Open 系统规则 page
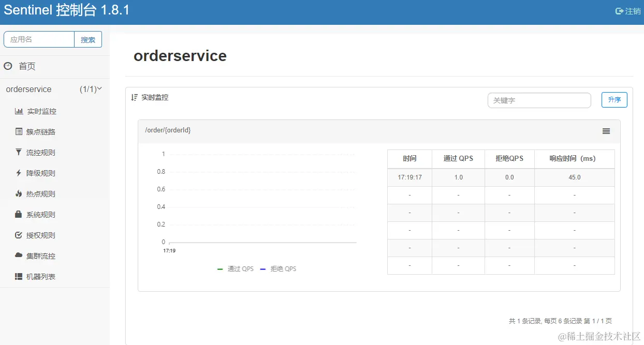 pyautogui.click(x=41, y=215)
